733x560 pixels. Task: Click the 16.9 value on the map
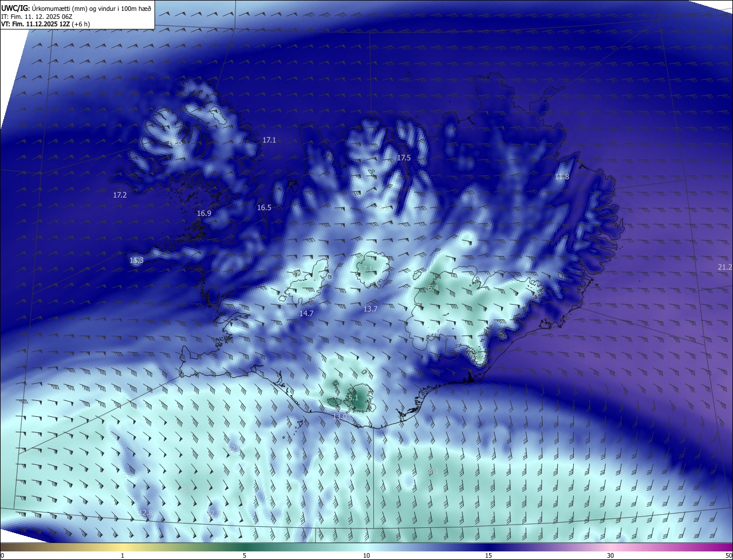[x=204, y=213]
